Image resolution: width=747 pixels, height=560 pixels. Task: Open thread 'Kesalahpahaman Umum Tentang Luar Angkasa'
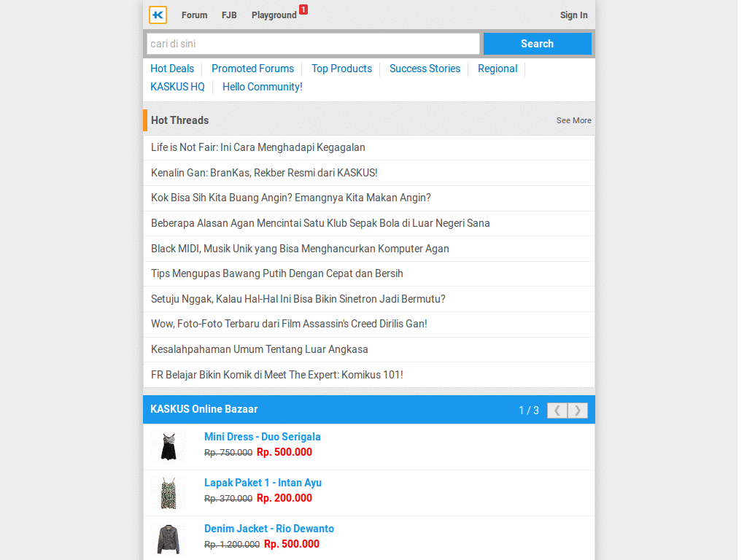click(368, 349)
